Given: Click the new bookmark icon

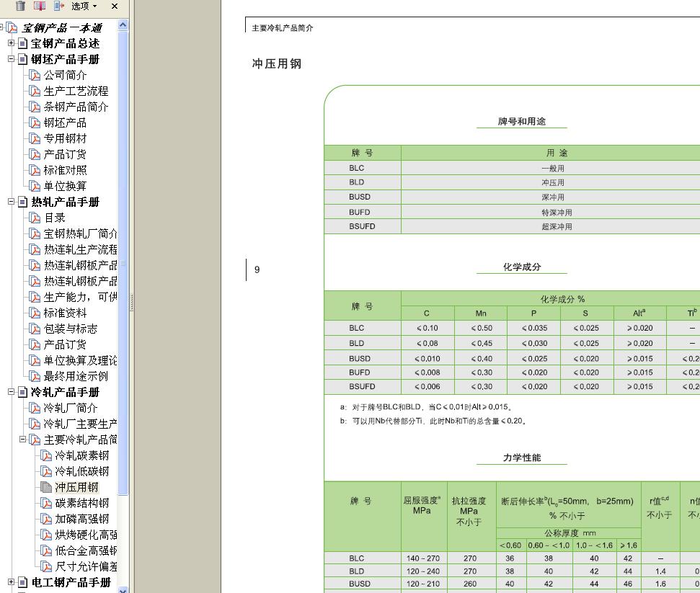Looking at the screenshot, I should (39, 6).
